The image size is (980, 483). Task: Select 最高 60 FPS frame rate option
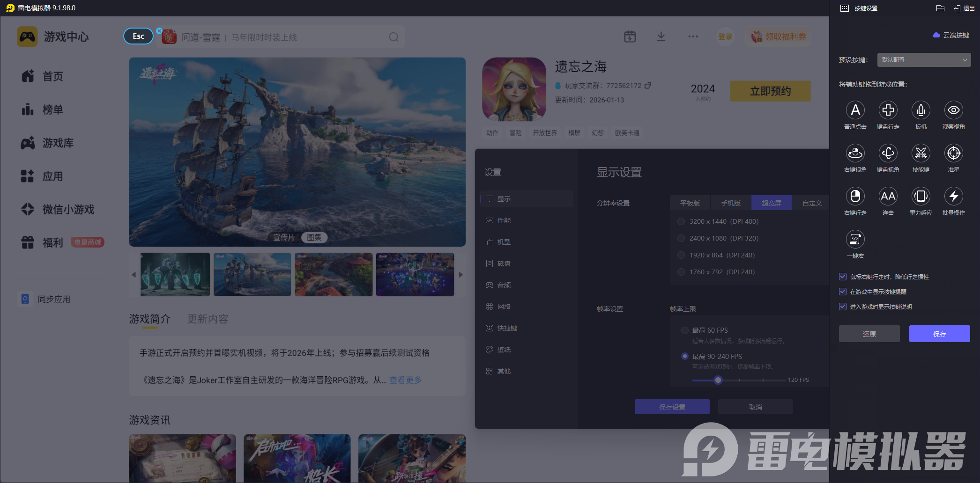pyautogui.click(x=685, y=330)
